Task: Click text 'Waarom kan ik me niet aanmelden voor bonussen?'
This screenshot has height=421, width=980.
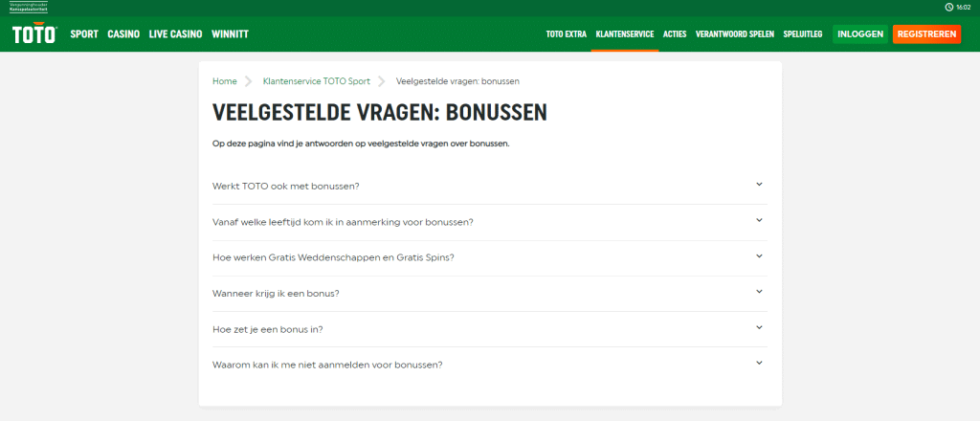Action: [x=327, y=365]
